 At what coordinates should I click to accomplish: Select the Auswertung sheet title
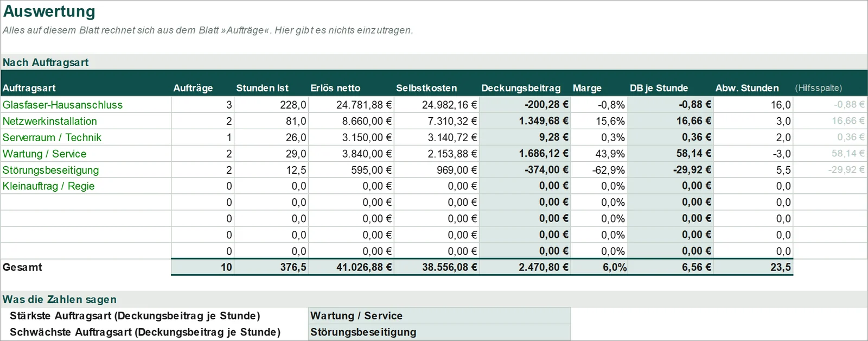click(x=49, y=11)
